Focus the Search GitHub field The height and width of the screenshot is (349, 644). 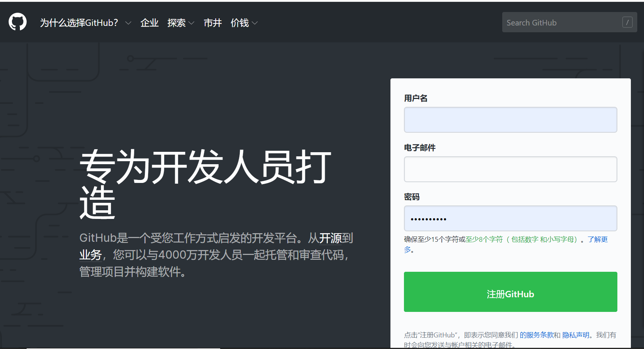click(x=569, y=22)
